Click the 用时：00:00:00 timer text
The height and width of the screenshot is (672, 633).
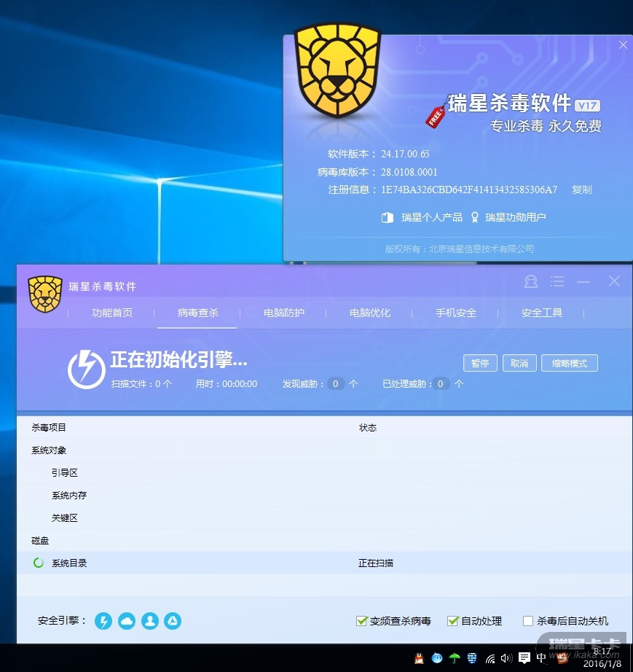click(x=227, y=383)
